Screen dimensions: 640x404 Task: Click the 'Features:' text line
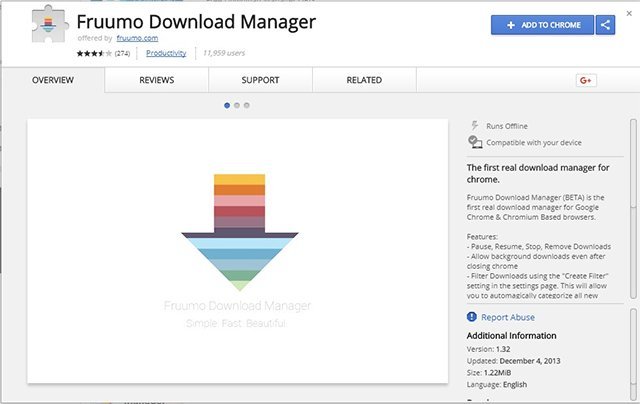pyautogui.click(x=482, y=237)
